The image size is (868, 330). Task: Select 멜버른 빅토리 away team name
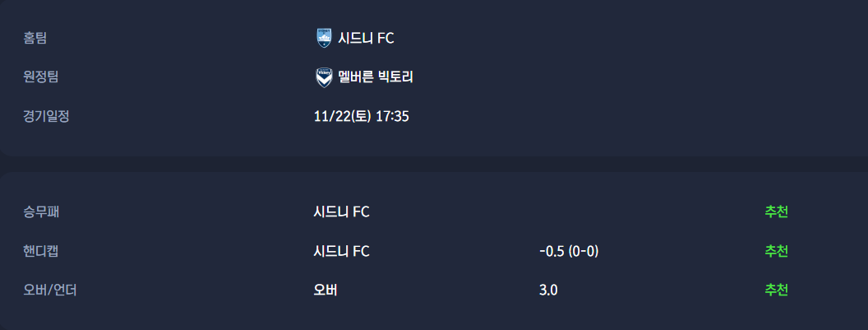pyautogui.click(x=376, y=77)
